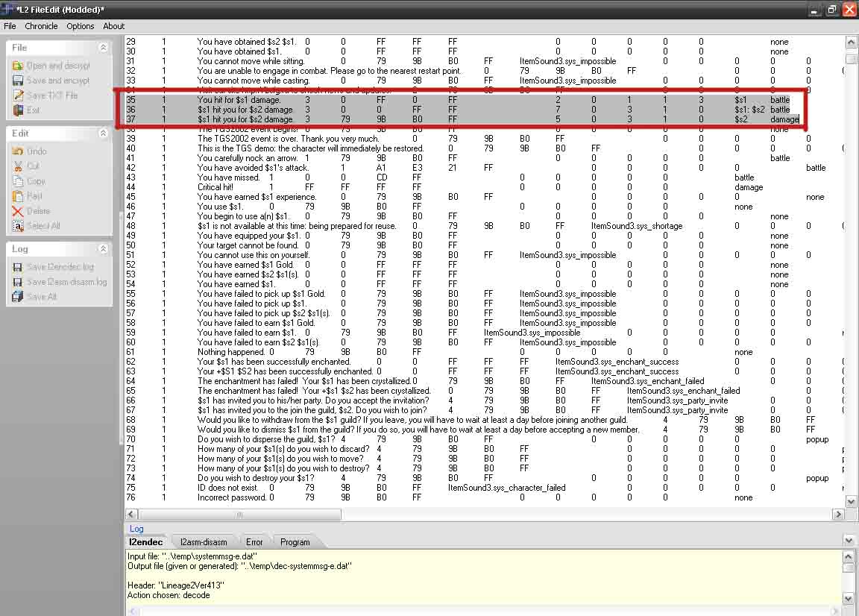This screenshot has height=616, width=859.
Task: Click the Open and decrypt icon
Action: click(x=18, y=66)
